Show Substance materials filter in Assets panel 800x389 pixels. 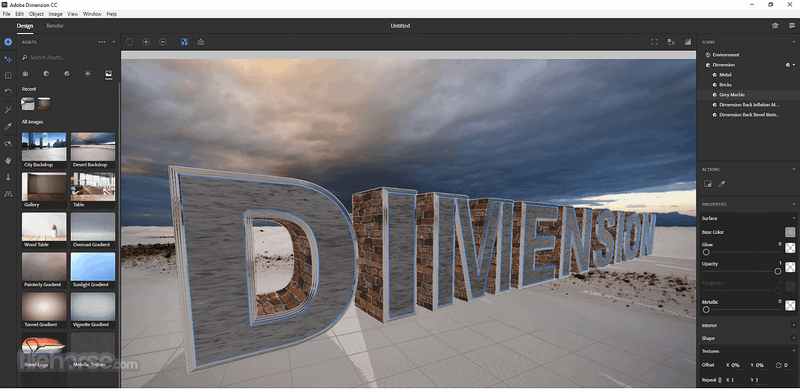coord(67,74)
